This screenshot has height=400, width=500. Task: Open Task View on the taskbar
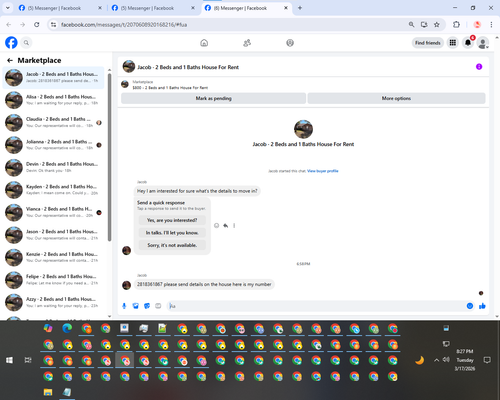pos(28,360)
